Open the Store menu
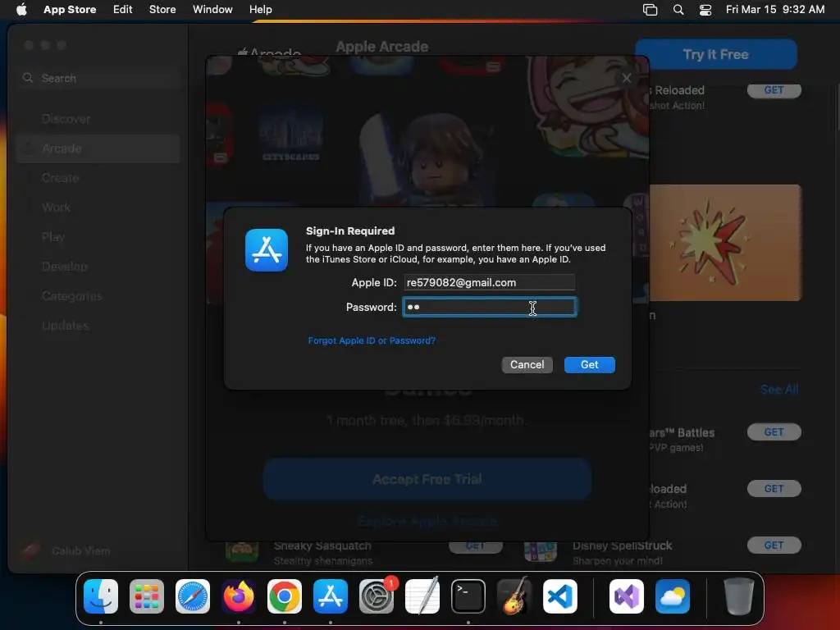840x630 pixels. coord(162,10)
